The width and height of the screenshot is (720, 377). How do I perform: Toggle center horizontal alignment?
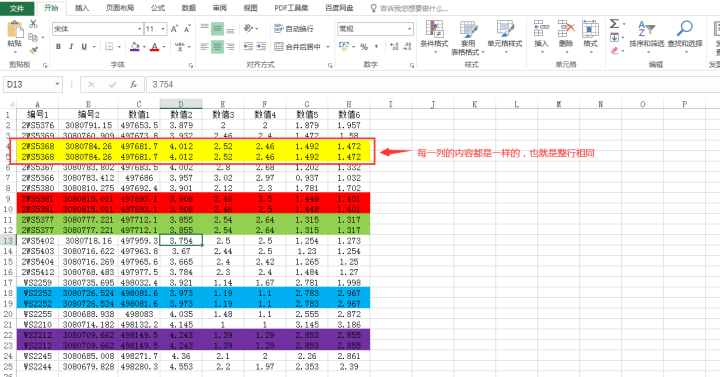[x=217, y=46]
